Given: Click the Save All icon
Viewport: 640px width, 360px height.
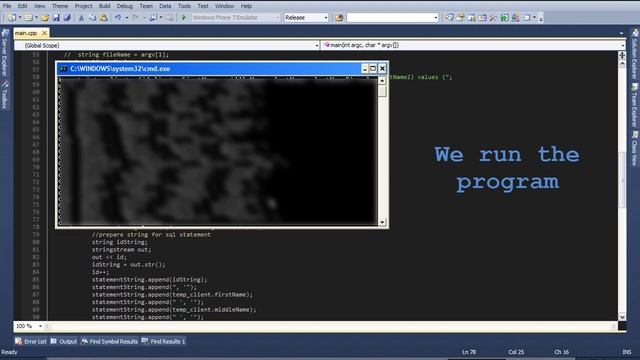Looking at the screenshot, I should pos(67,18).
